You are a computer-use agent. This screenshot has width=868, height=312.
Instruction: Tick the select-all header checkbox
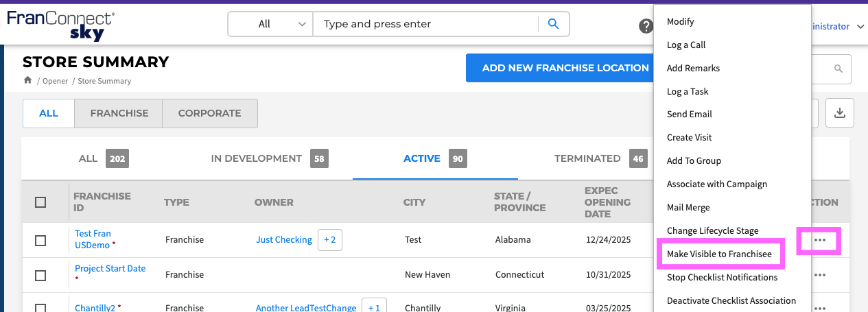pyautogui.click(x=40, y=202)
